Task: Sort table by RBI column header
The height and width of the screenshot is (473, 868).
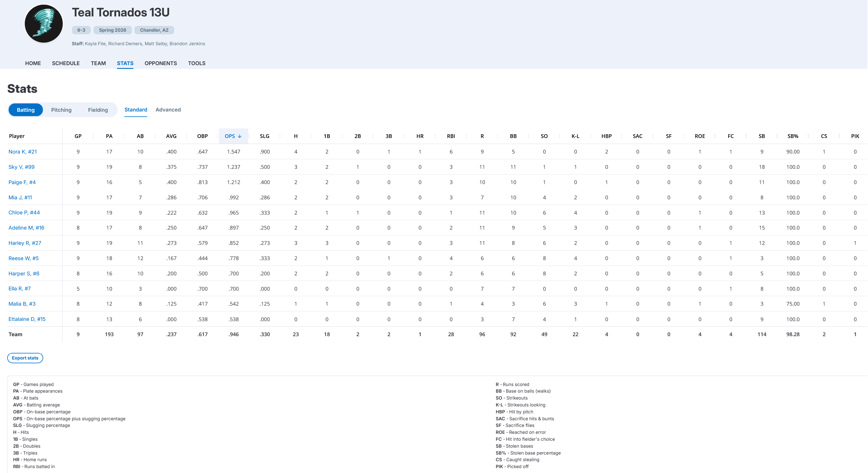Action: point(450,136)
